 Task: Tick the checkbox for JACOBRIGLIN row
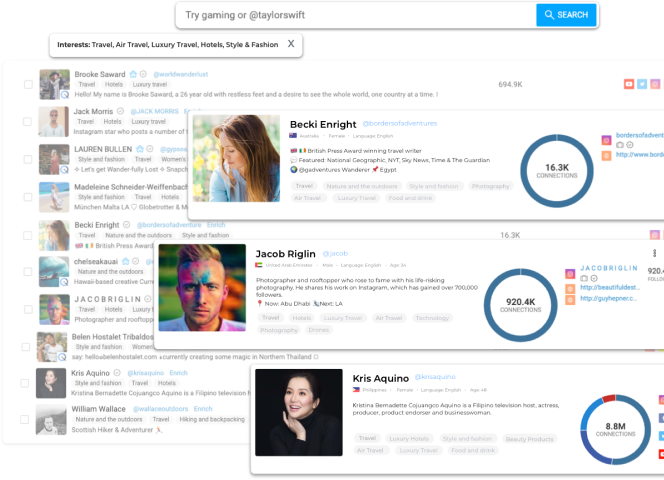[x=28, y=309]
